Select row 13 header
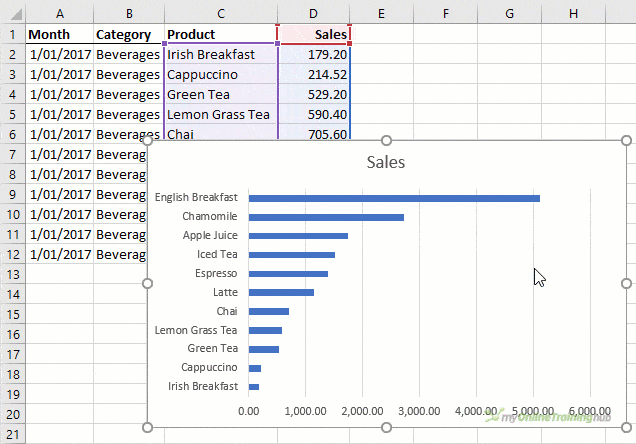The width and height of the screenshot is (636, 444). coord(13,275)
